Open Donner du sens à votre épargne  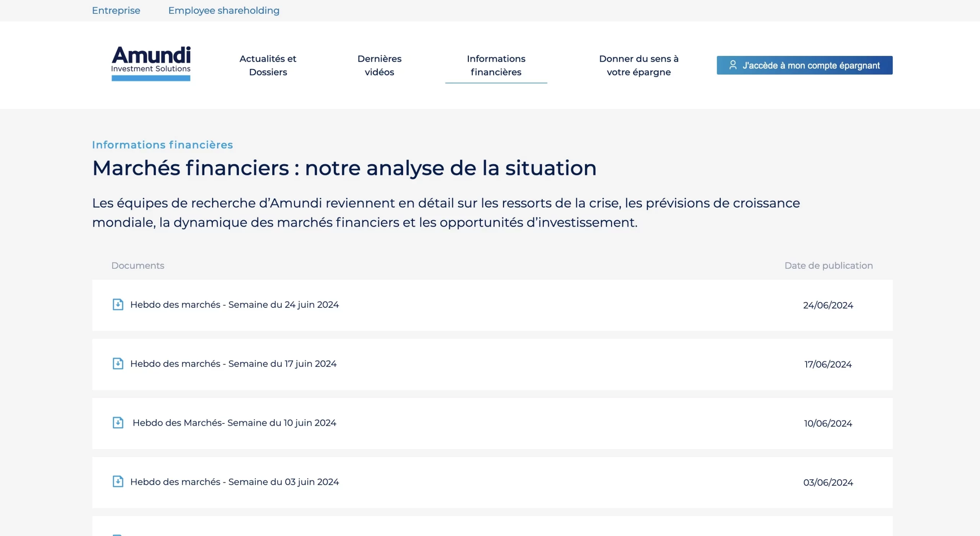639,65
